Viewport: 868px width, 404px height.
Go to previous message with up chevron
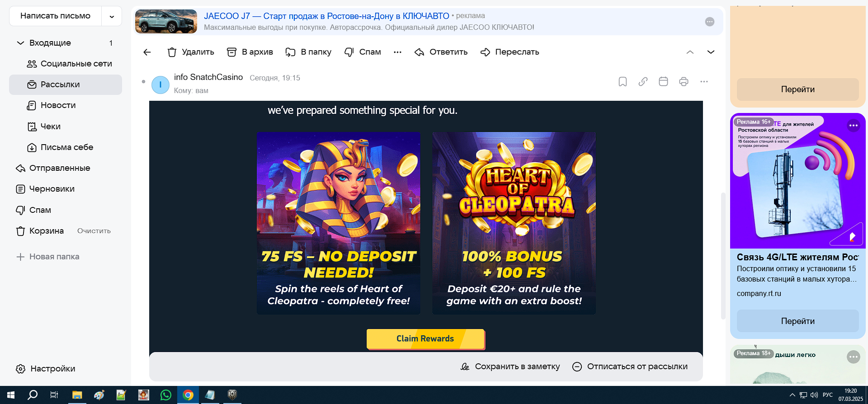coord(690,52)
